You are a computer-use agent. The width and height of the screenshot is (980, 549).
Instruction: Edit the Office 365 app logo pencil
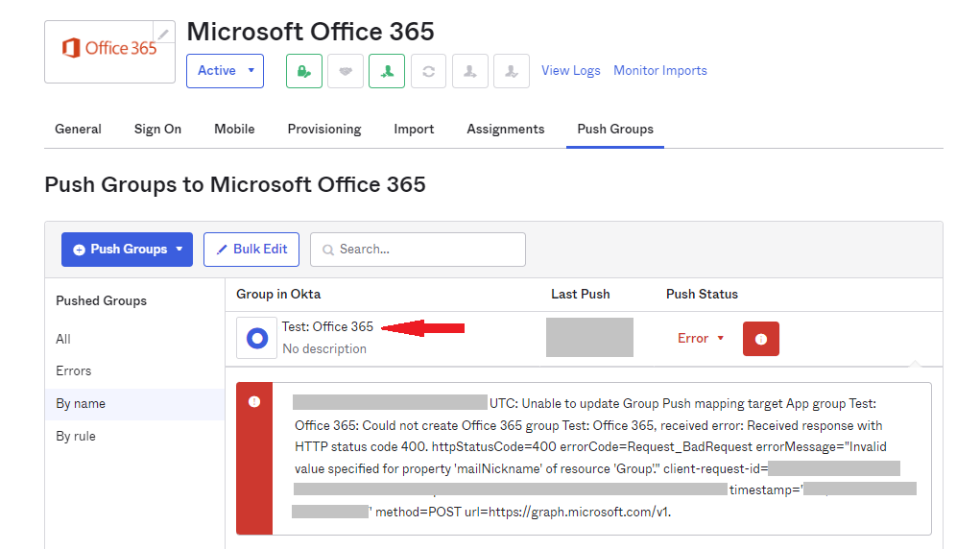click(x=164, y=34)
